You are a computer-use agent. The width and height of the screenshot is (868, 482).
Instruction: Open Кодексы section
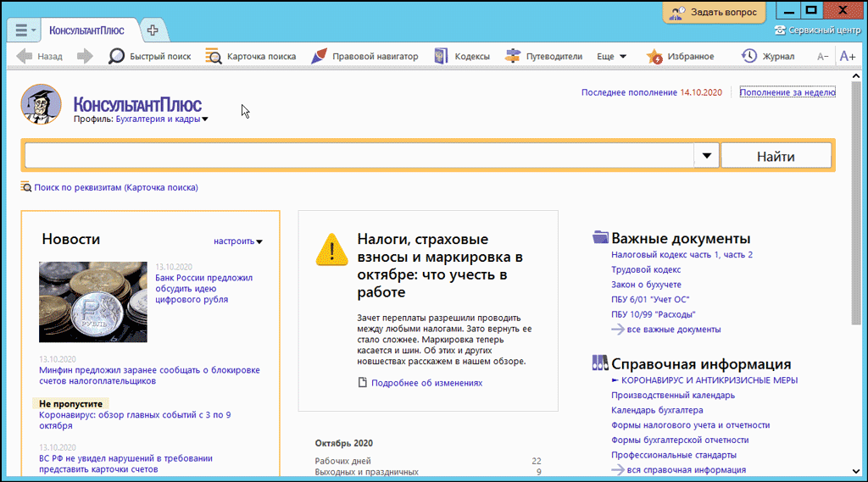(462, 56)
